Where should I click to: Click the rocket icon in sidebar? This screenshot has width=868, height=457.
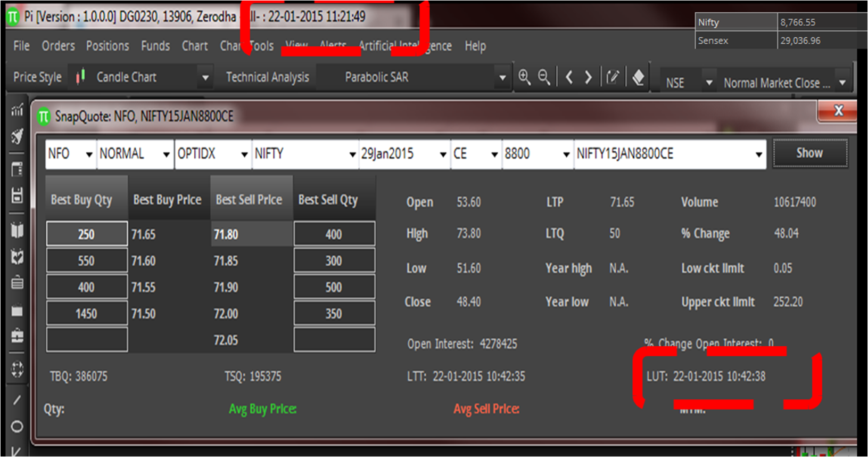tap(17, 136)
